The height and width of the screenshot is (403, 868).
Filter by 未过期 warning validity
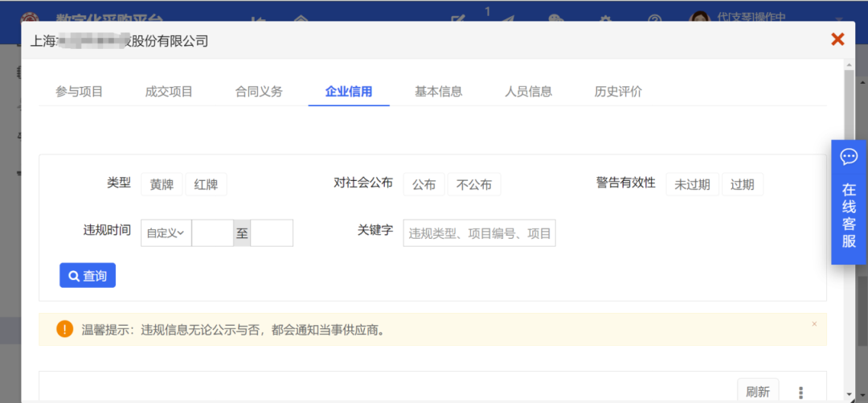(691, 184)
